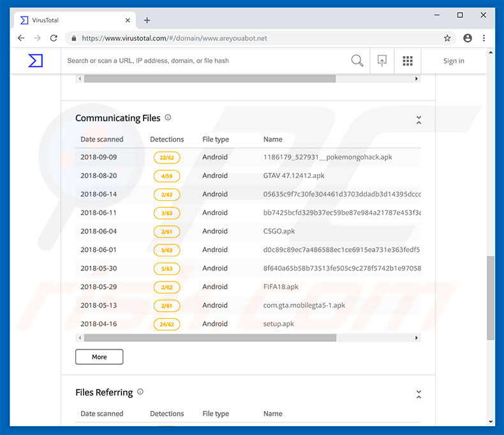Screen dimensions: 504x435
Task: Click page scroll-up arrow
Action: (x=491, y=52)
